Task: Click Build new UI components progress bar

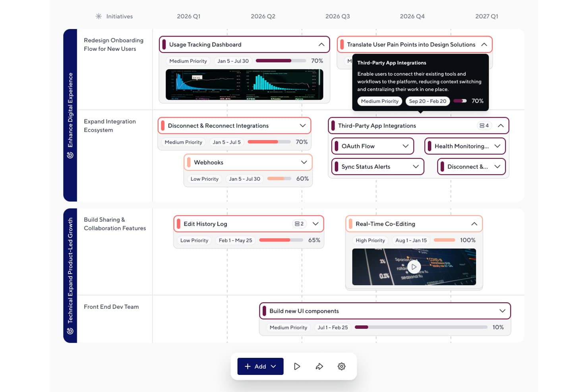Action: point(421,327)
